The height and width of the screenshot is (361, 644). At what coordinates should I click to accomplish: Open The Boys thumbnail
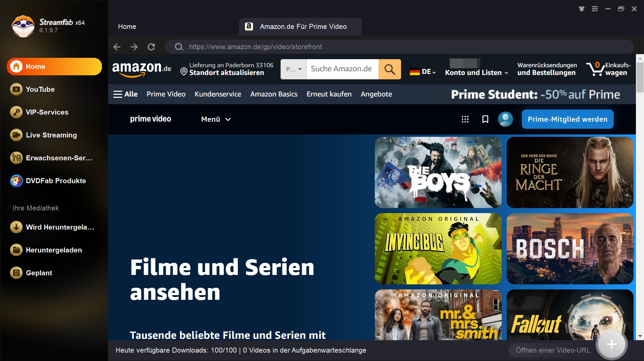pyautogui.click(x=438, y=172)
